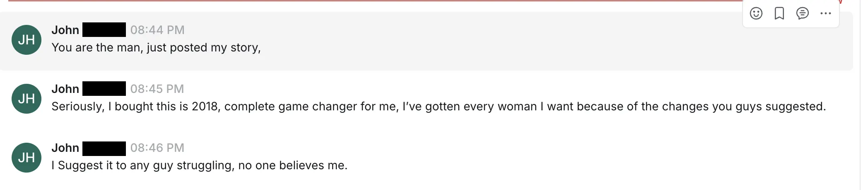
Task: Click redacted surname on the 08:45 PM message
Action: tap(104, 89)
